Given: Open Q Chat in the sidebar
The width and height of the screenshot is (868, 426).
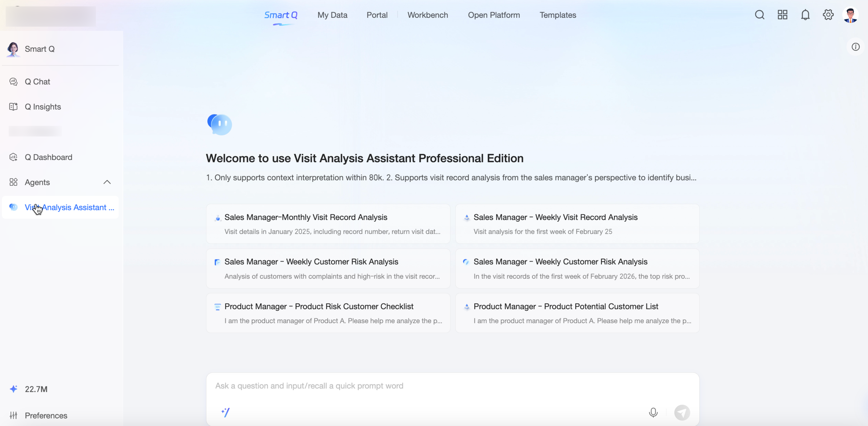Looking at the screenshot, I should pos(37,82).
